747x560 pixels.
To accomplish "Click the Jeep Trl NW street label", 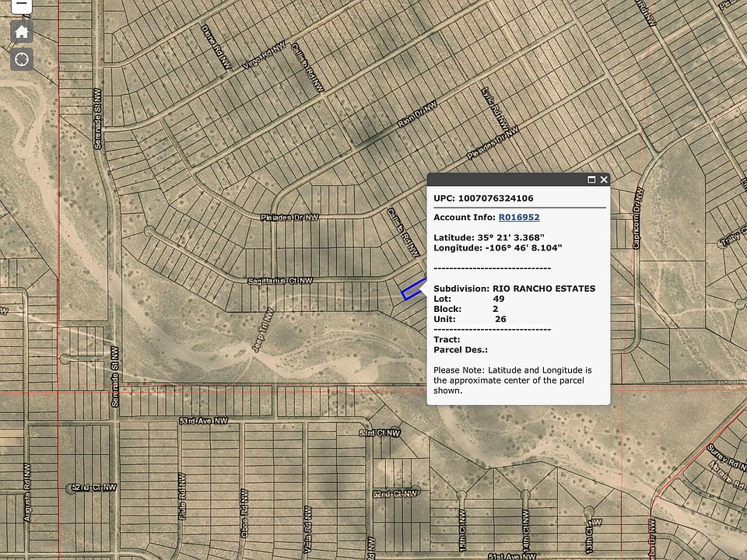I will click(x=261, y=329).
